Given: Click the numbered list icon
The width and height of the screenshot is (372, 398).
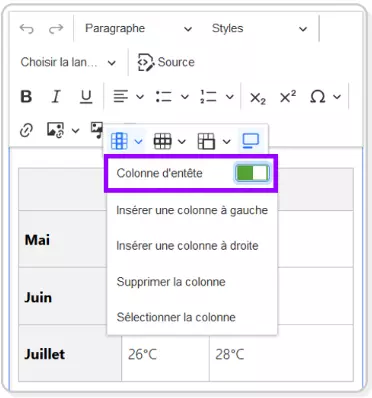Looking at the screenshot, I should pyautogui.click(x=208, y=97).
